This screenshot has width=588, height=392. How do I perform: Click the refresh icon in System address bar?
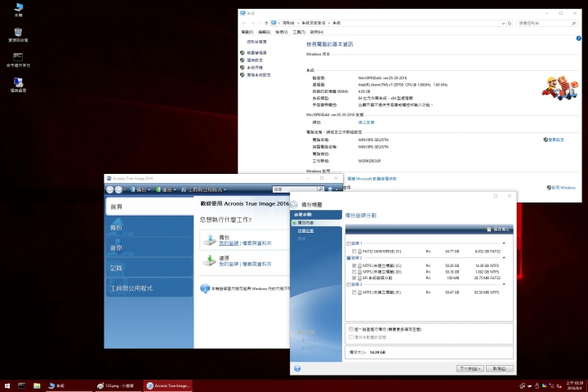pyautogui.click(x=510, y=23)
